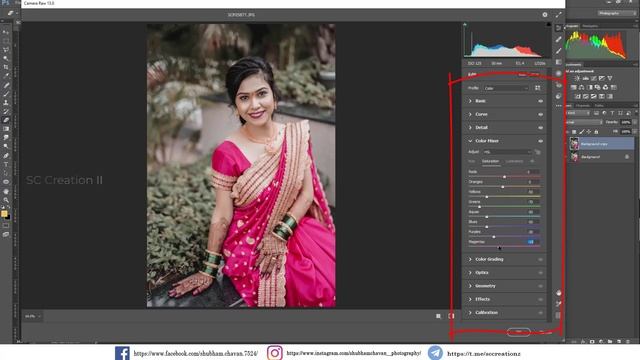The height and width of the screenshot is (360, 640).
Task: Select Photoshop Move tool
Action: 6,32
